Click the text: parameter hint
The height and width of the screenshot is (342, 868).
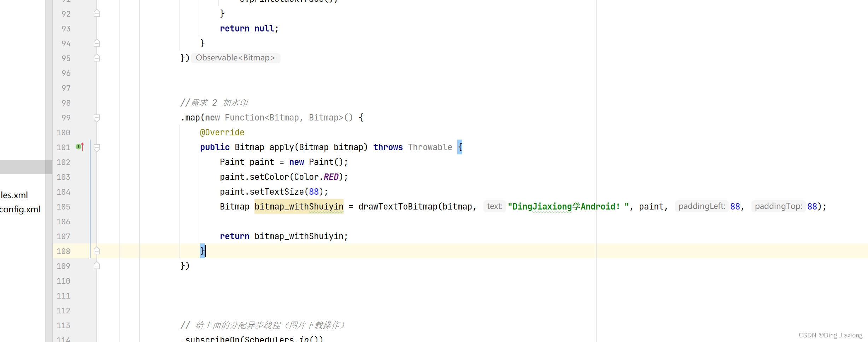tap(494, 206)
